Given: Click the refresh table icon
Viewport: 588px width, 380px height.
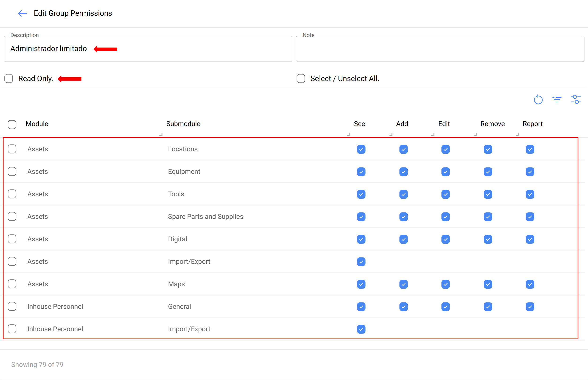Looking at the screenshot, I should (x=538, y=100).
